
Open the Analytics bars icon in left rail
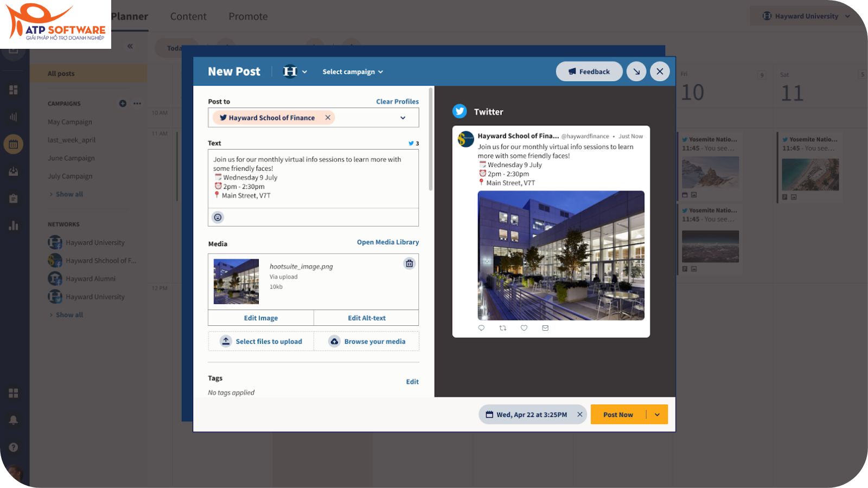pos(14,117)
